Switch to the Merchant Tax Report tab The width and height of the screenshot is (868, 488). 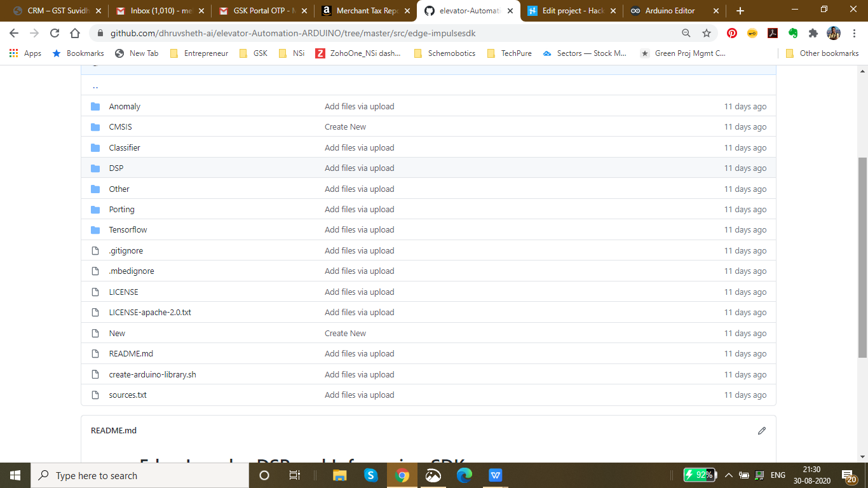point(365,11)
